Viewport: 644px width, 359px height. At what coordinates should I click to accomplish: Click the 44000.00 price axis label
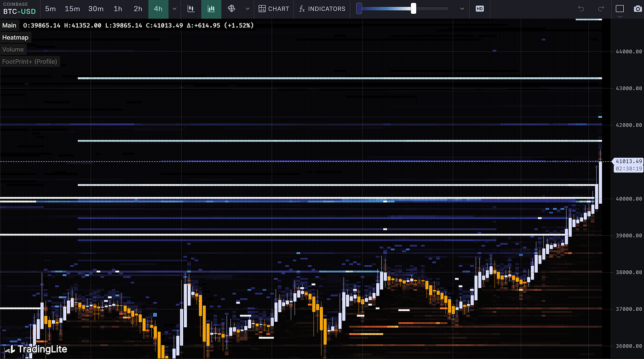tap(629, 51)
